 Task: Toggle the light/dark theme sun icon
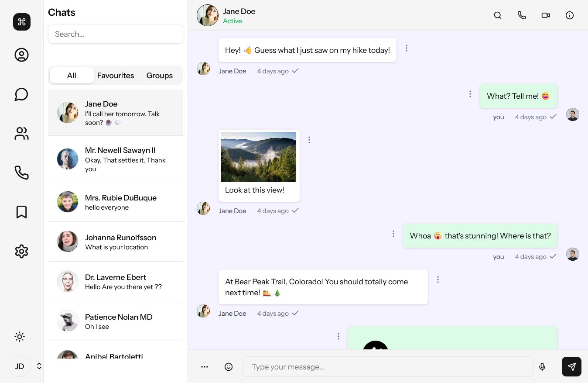[20, 337]
